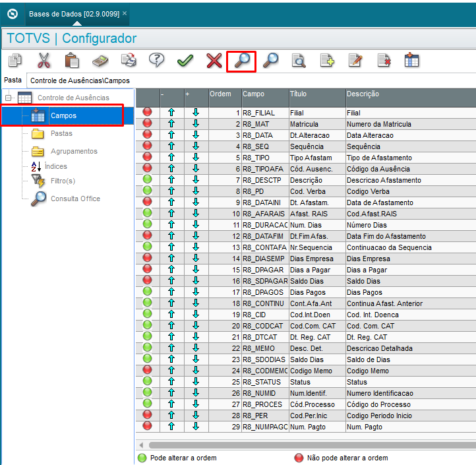The image size is (476, 465).
Task: Move R8_DESCTP down with its down arrow
Action: [196, 180]
